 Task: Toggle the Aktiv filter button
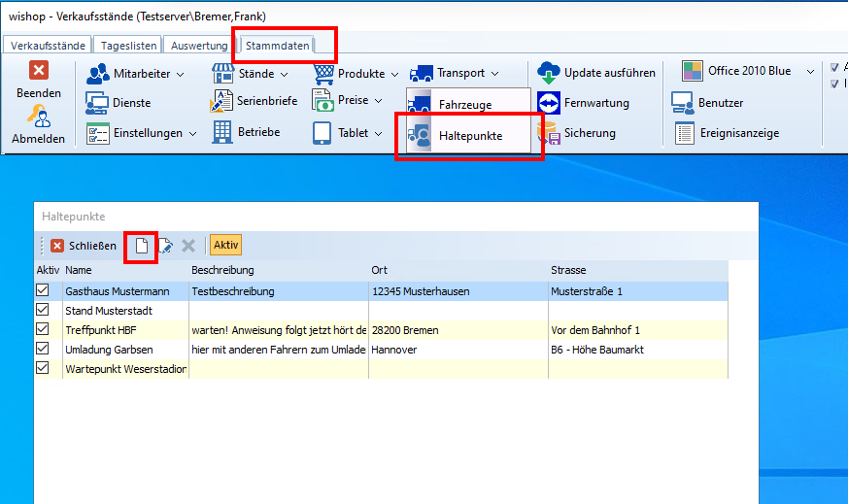[225, 245]
